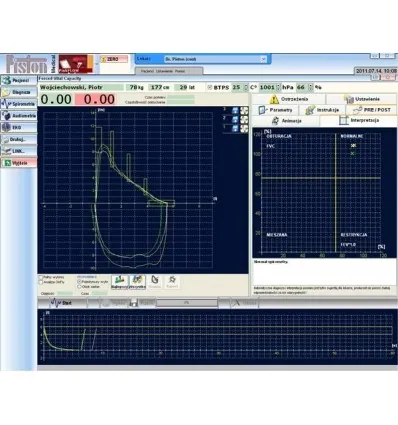This screenshot has width=398, height=425.
Task: Expand the device selector arrow beside PinkFlow
Action: 97,64
